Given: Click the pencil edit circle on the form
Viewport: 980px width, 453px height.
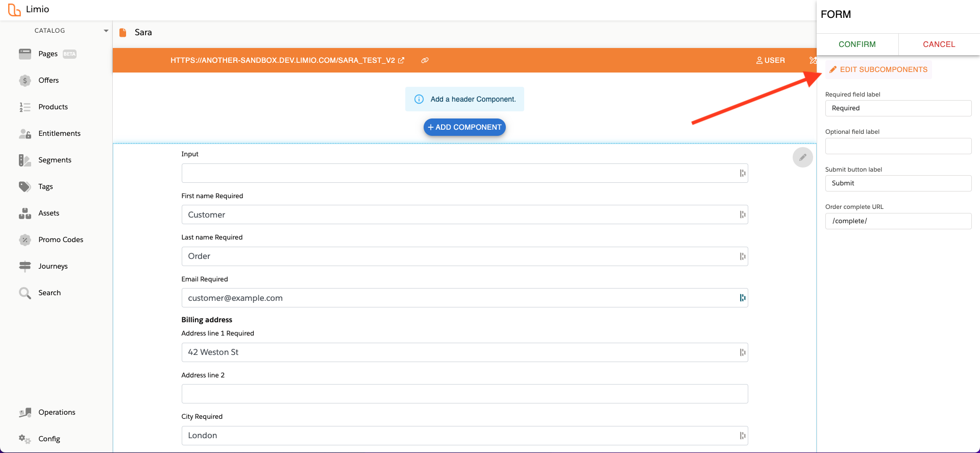Looking at the screenshot, I should 802,157.
